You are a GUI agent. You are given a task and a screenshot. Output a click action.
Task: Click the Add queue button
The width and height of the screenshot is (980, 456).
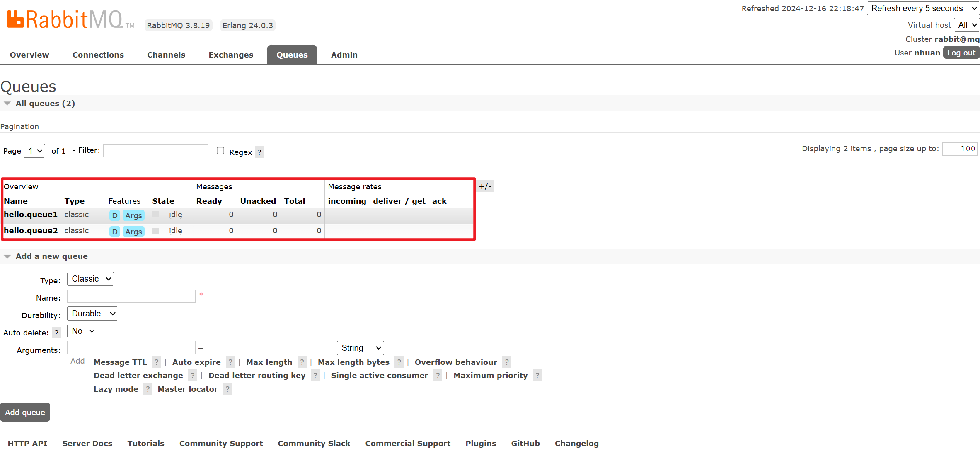[25, 412]
